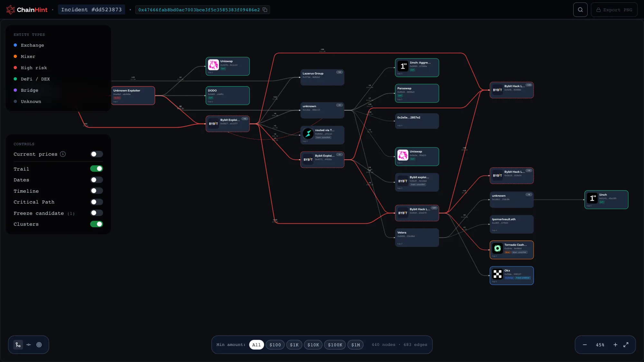The image size is (644, 362).
Task: Click the Incident #dd523873 label
Action: [x=91, y=10]
